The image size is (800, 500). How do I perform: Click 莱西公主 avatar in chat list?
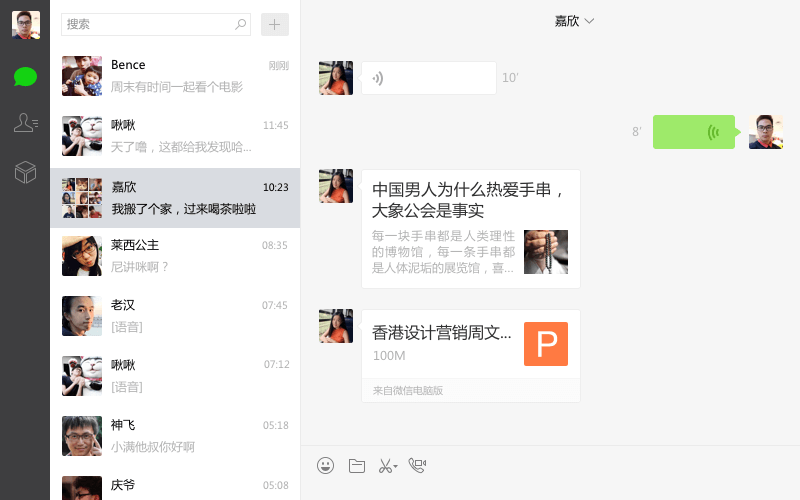point(82,256)
